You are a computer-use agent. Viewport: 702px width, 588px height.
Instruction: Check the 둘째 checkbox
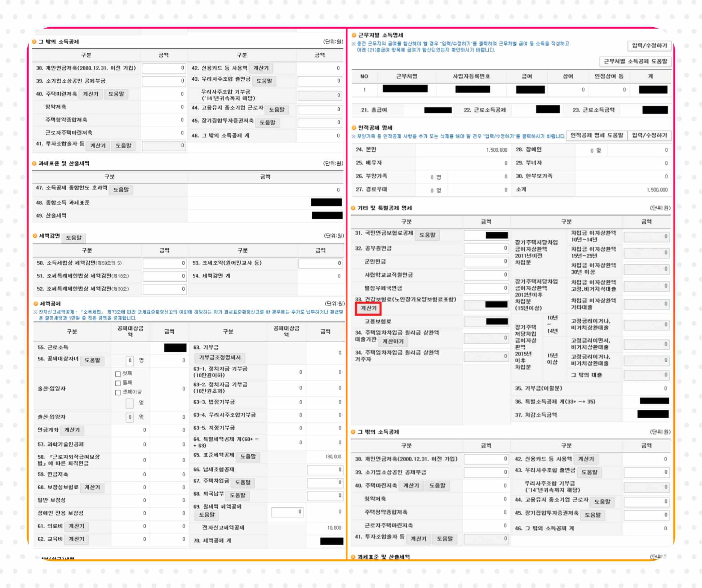pos(118,383)
